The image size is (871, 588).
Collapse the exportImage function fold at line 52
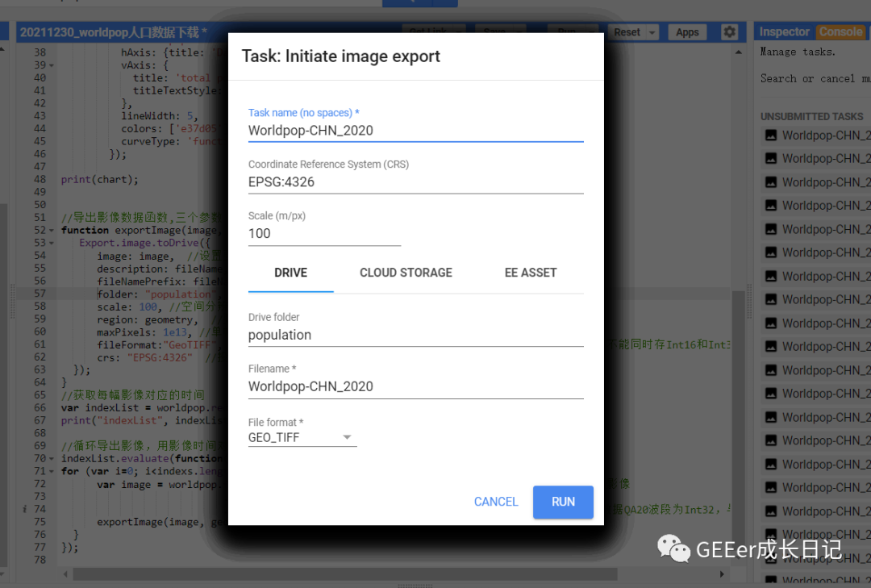tap(52, 230)
